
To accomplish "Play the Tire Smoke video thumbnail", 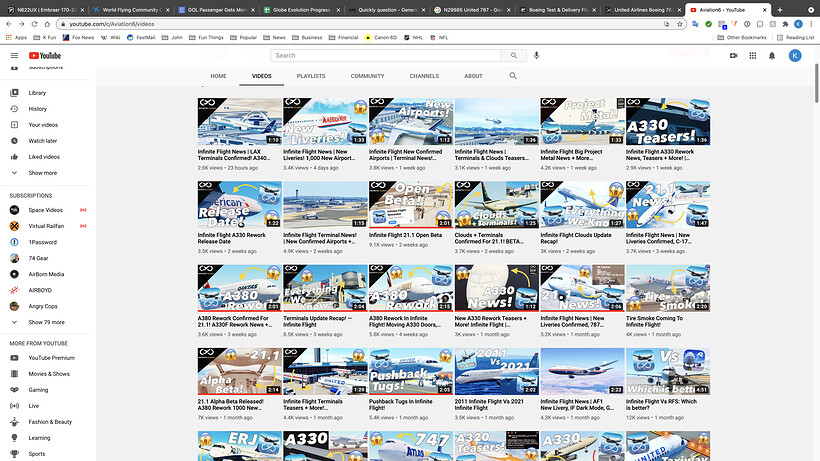I will 668,288.
